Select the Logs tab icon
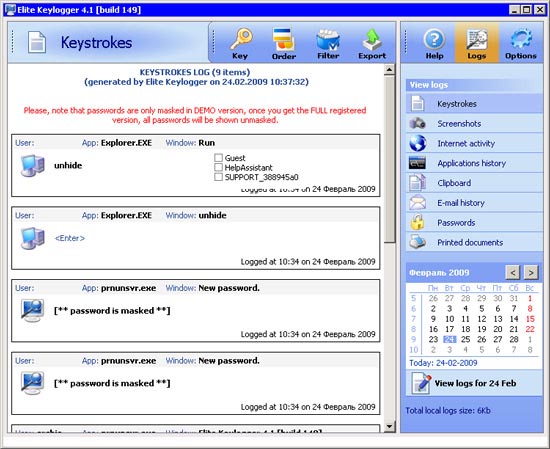Viewport: 550px width, 449px height. point(477,43)
